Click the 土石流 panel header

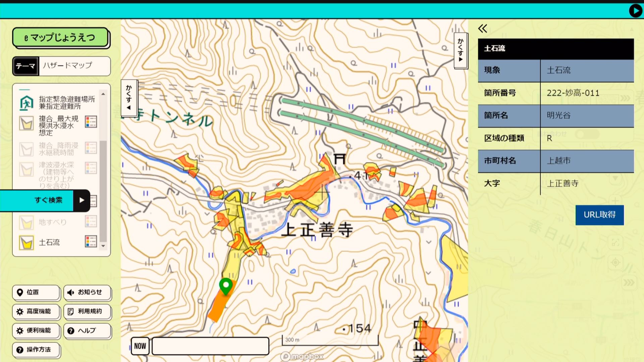point(556,49)
